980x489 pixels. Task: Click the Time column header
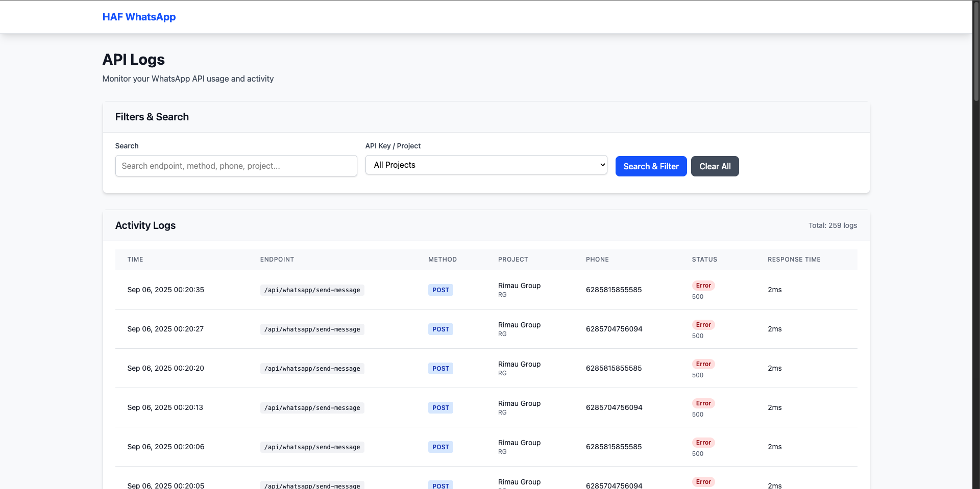pyautogui.click(x=135, y=260)
